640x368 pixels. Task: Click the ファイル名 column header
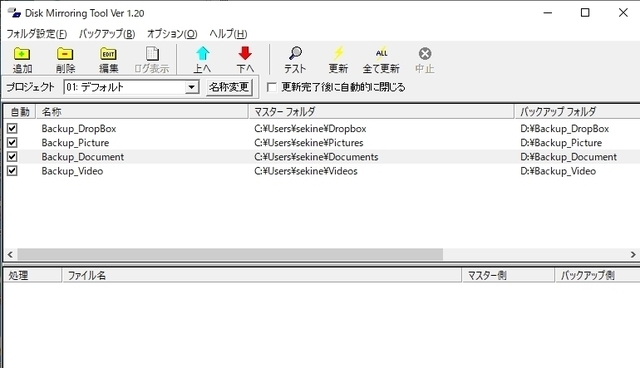click(x=262, y=276)
